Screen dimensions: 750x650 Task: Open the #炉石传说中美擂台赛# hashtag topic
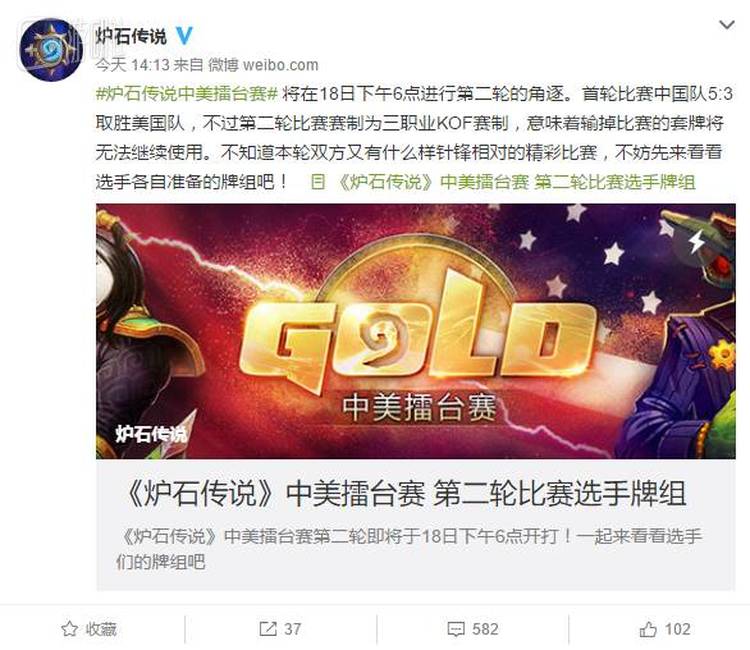187,94
